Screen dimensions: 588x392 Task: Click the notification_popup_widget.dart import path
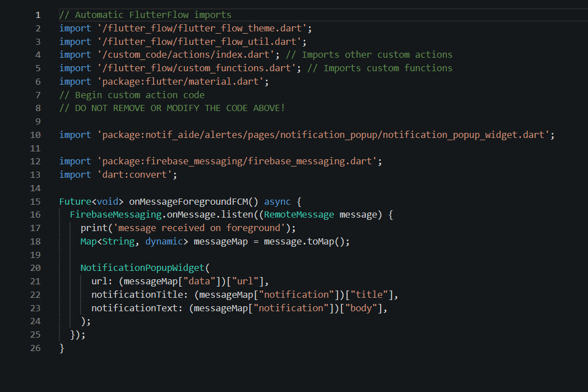(x=326, y=135)
